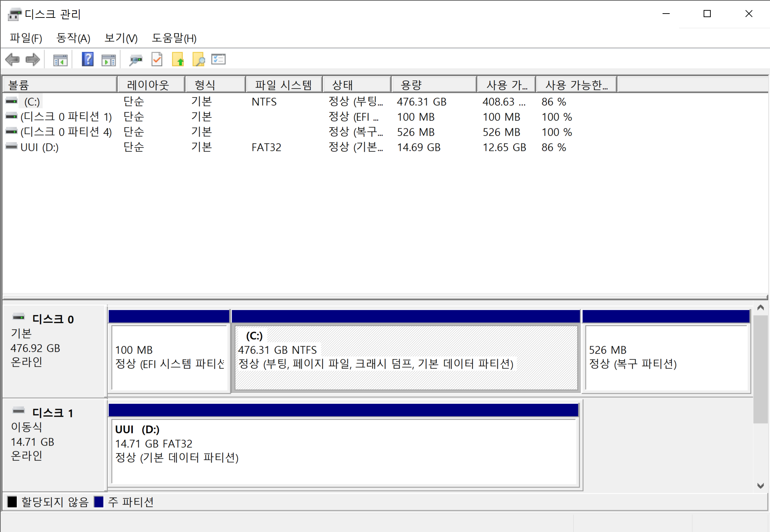
Task: Click the scroll-down arrow in disk pane
Action: coord(760,486)
